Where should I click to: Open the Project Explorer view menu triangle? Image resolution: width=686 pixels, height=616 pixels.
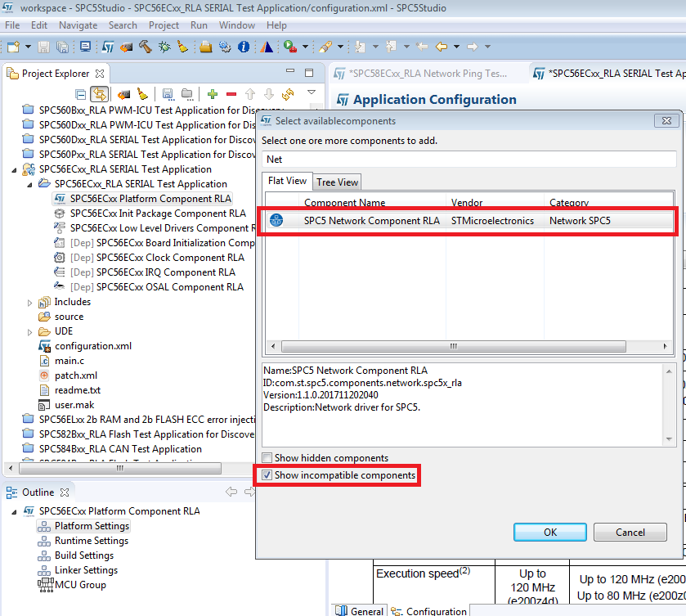312,92
